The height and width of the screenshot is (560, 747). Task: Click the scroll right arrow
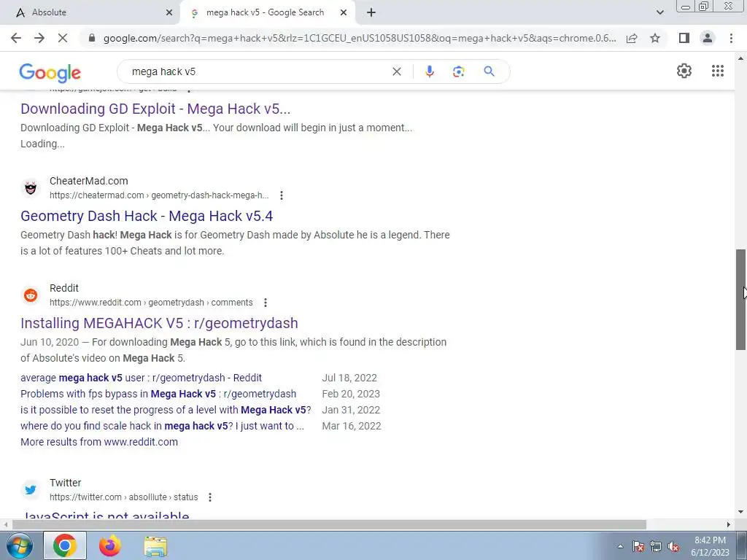[729, 525]
